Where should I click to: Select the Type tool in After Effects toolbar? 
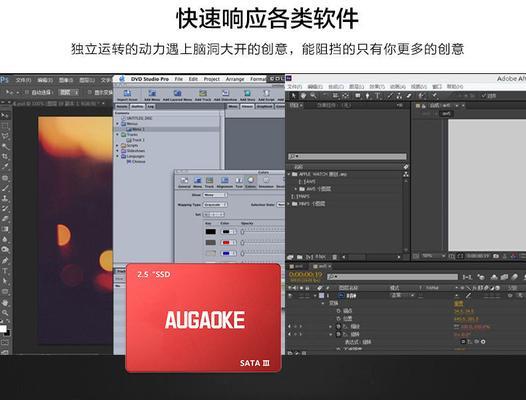[377, 96]
